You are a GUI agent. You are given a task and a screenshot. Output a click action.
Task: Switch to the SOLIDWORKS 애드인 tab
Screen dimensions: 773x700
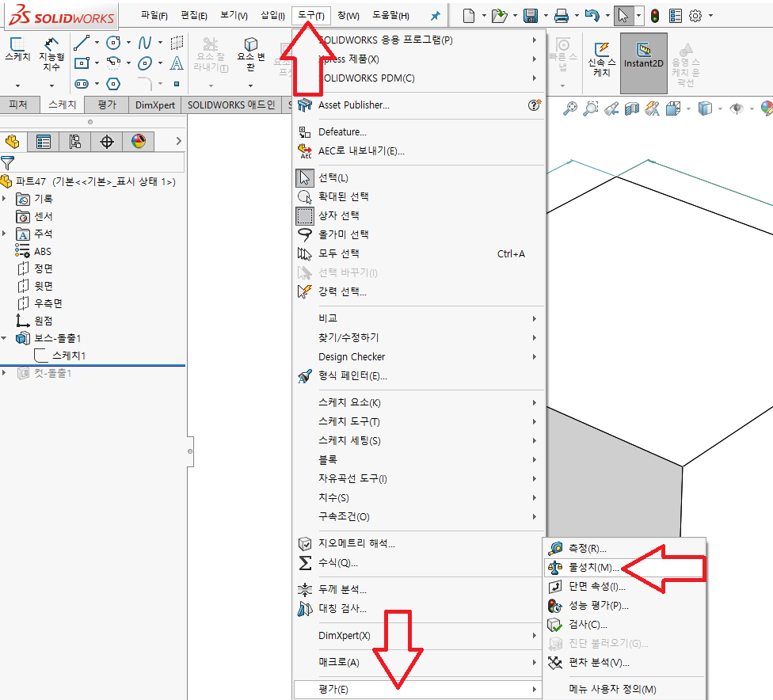pos(231,105)
